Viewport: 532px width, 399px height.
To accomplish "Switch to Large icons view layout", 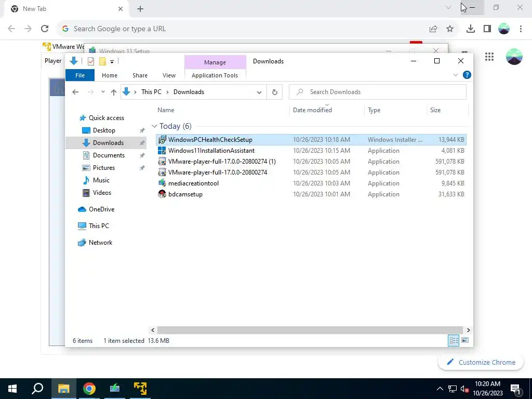I will pos(465,340).
